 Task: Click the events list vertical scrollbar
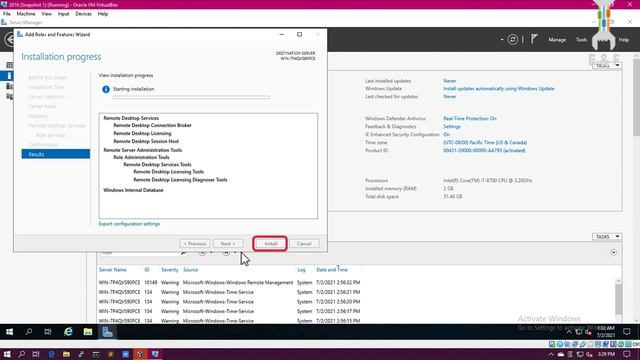[x=618, y=298]
